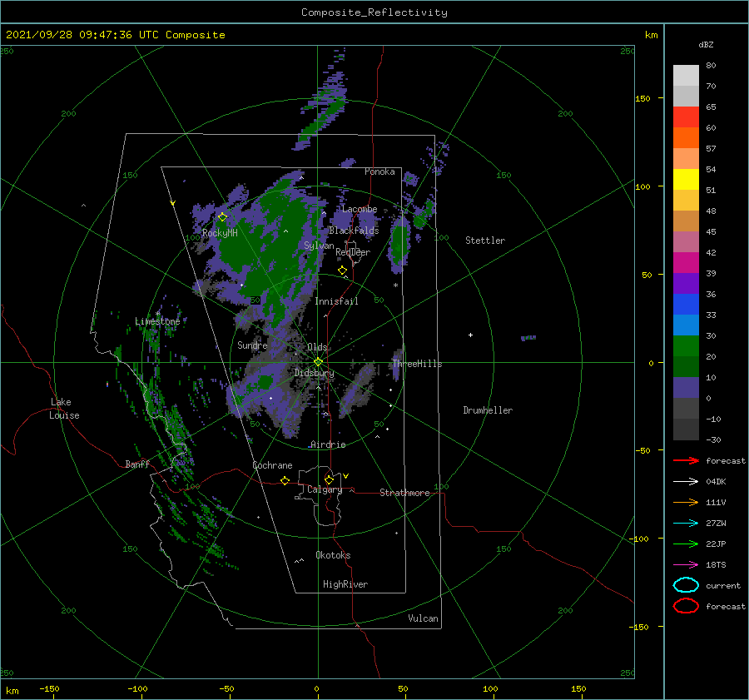Select the light gray 70 dBZ swatch
This screenshot has height=700, width=749.
(686, 76)
